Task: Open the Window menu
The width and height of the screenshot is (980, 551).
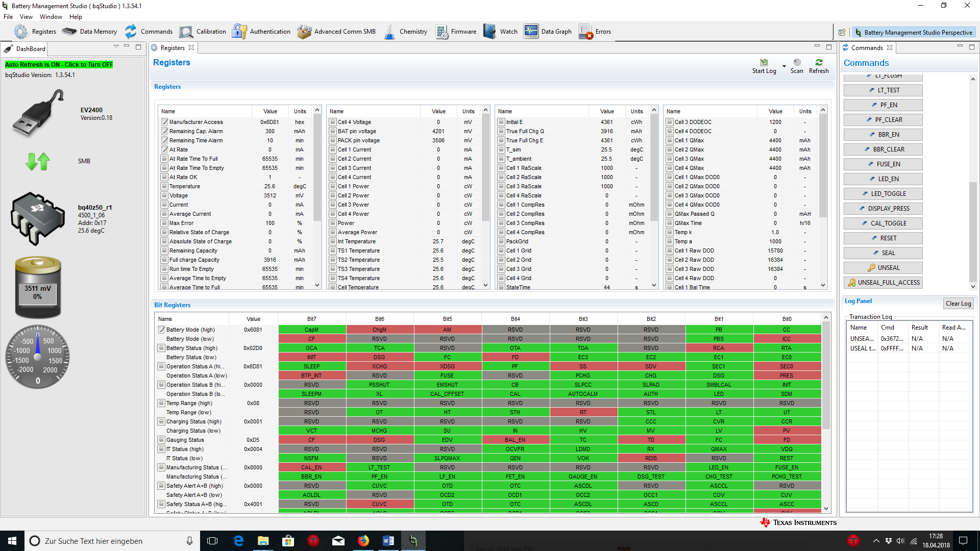Action: coord(51,17)
